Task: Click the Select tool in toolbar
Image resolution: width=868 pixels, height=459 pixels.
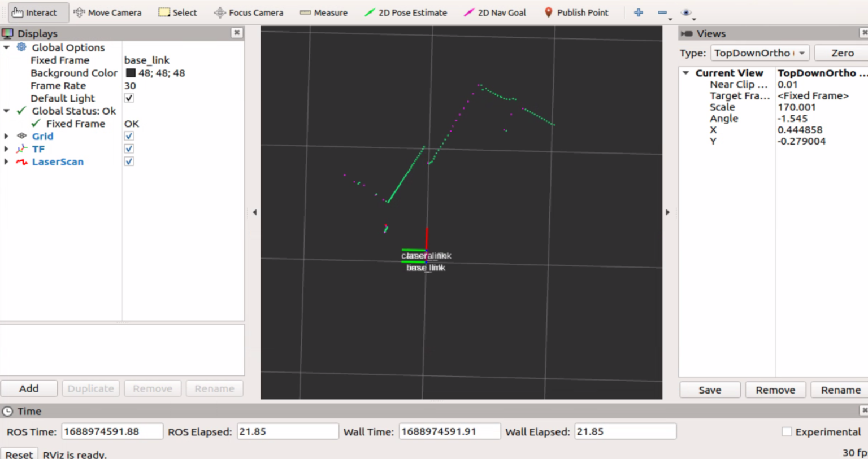Action: coord(178,12)
